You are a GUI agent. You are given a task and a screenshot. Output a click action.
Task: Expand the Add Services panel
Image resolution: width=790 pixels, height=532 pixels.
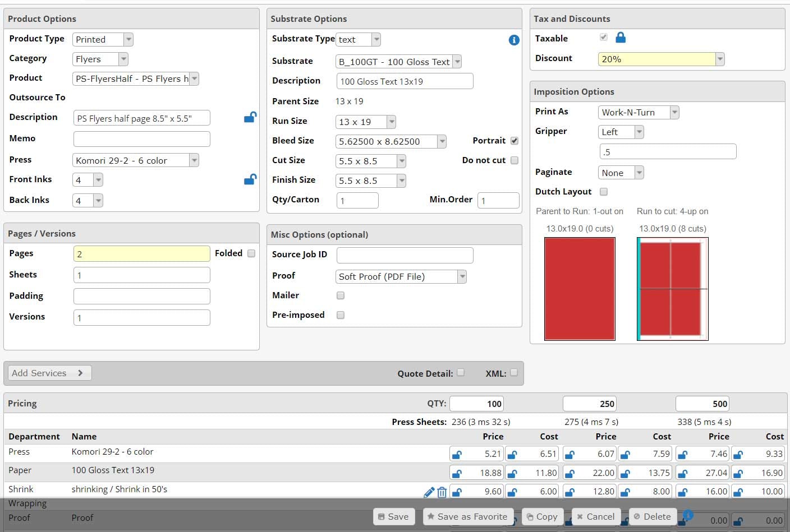[x=49, y=372]
